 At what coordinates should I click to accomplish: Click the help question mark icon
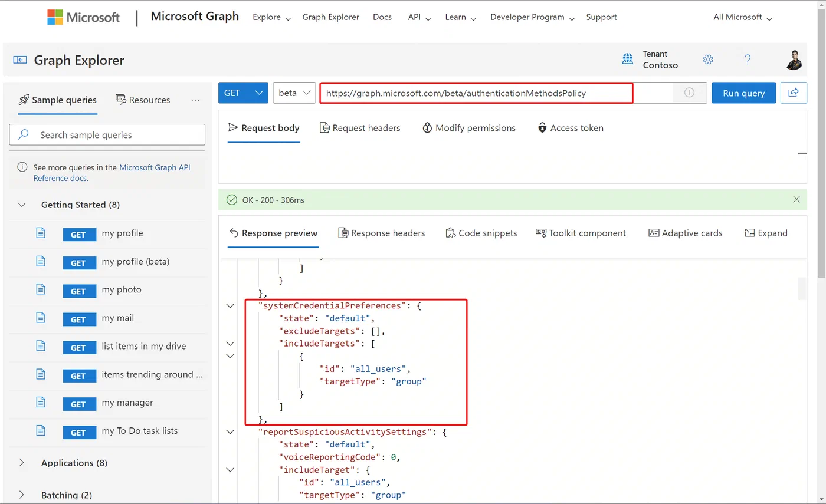[748, 60]
